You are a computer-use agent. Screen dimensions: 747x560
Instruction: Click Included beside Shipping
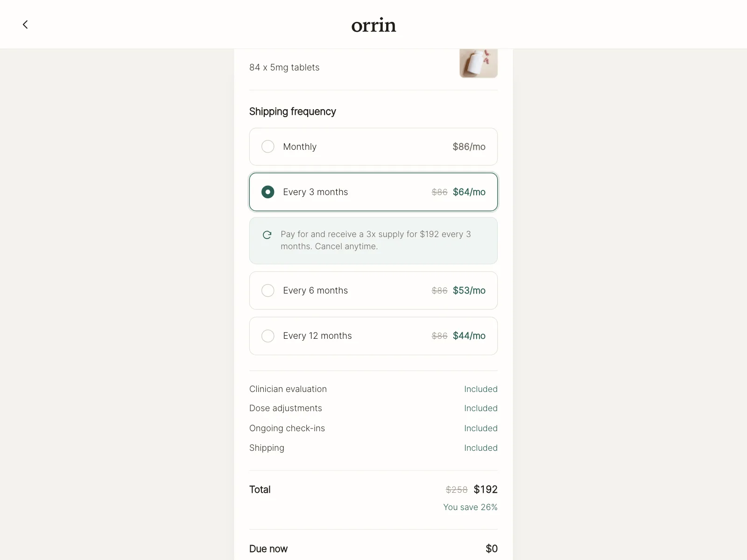point(481,448)
